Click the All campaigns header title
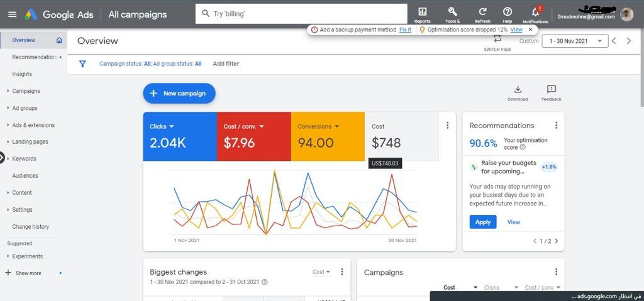Viewport: 644px width, 301px height. point(138,14)
